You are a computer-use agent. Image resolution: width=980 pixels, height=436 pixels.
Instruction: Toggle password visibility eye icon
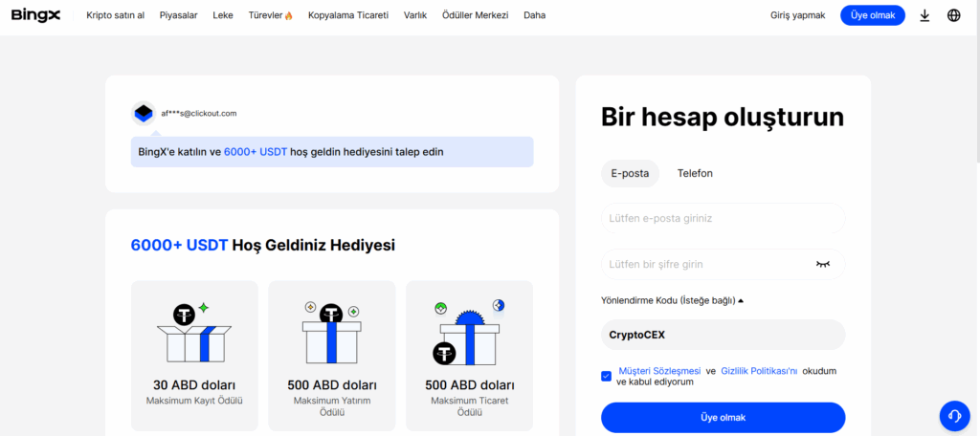823,264
